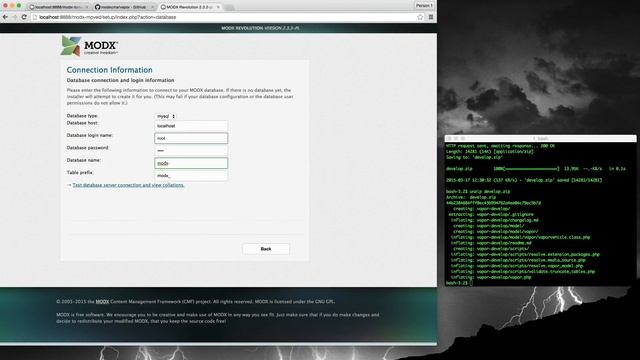This screenshot has width=640, height=360.
Task: Bookmark this page with the star icon
Action: click(420, 17)
